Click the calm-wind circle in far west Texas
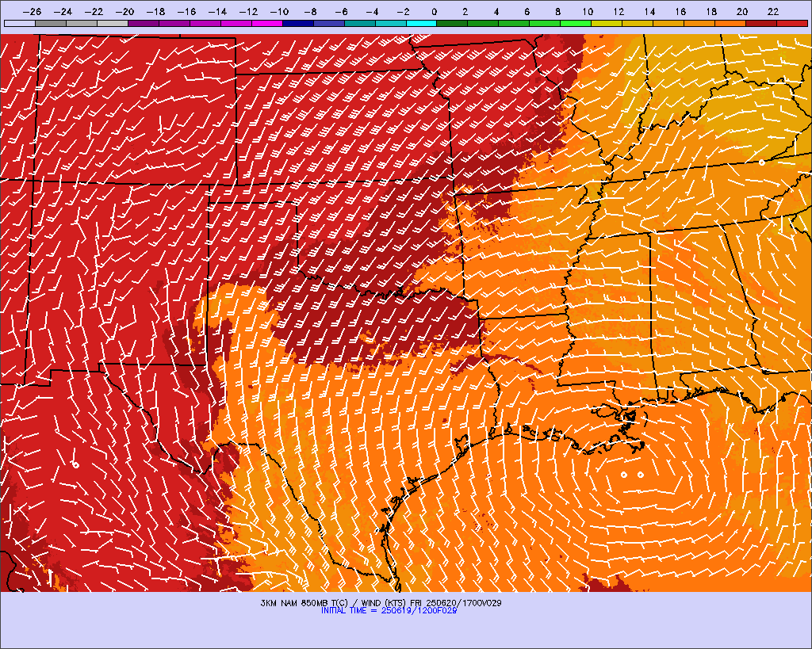Screen dimensions: 812x649 (x=75, y=465)
